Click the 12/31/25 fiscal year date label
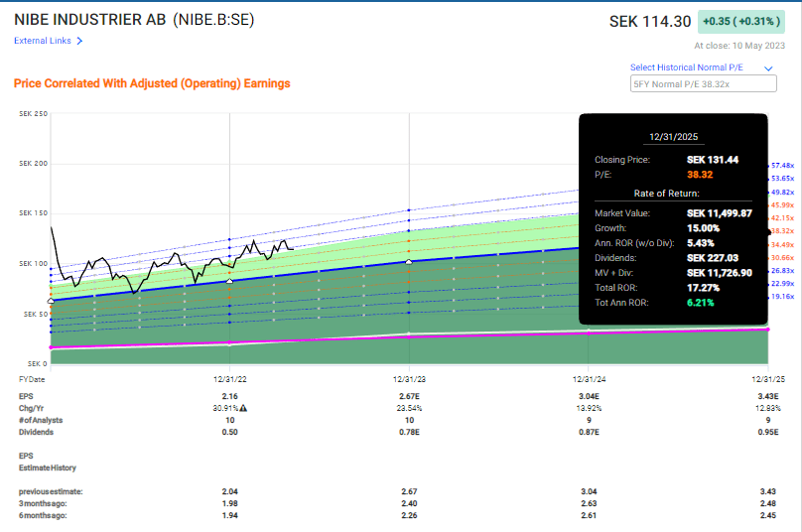Image resolution: width=802 pixels, height=532 pixels. (x=767, y=379)
